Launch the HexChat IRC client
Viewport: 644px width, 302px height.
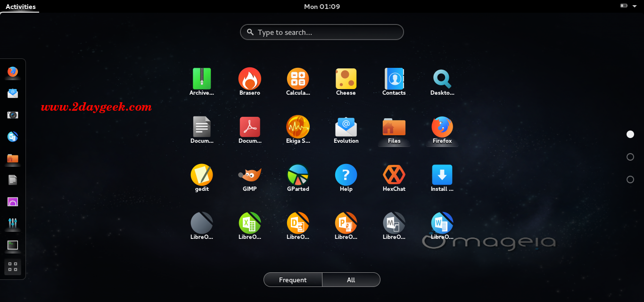tap(394, 175)
